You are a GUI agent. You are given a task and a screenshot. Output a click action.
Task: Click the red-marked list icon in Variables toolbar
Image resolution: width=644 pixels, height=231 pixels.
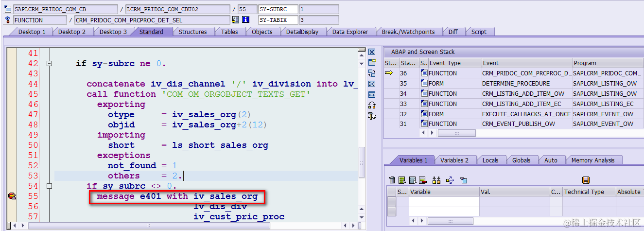(422, 180)
